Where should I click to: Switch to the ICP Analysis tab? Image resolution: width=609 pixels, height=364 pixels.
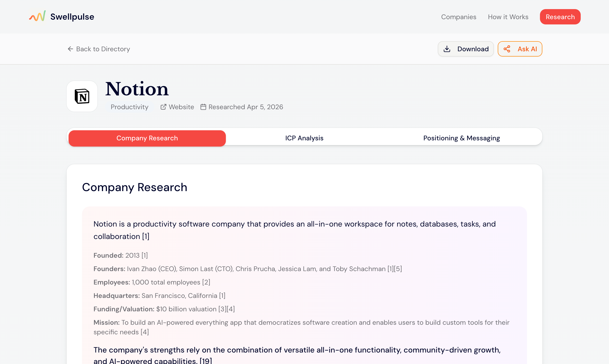tap(304, 138)
